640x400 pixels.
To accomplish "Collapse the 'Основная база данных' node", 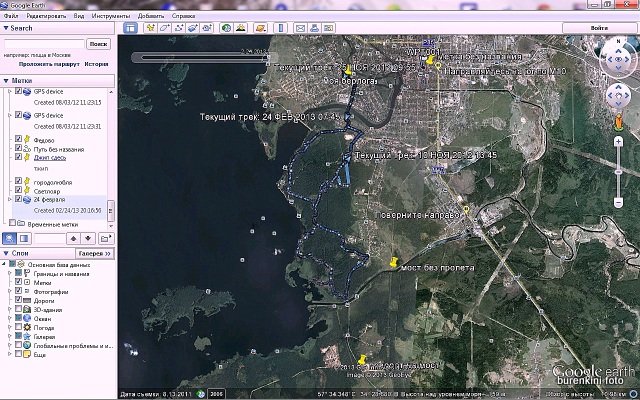I will [x=4, y=264].
